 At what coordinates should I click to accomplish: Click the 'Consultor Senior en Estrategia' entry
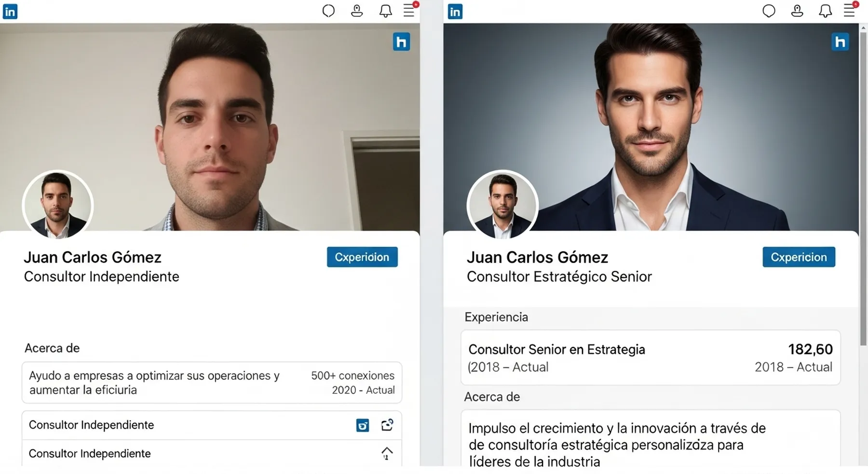click(556, 349)
